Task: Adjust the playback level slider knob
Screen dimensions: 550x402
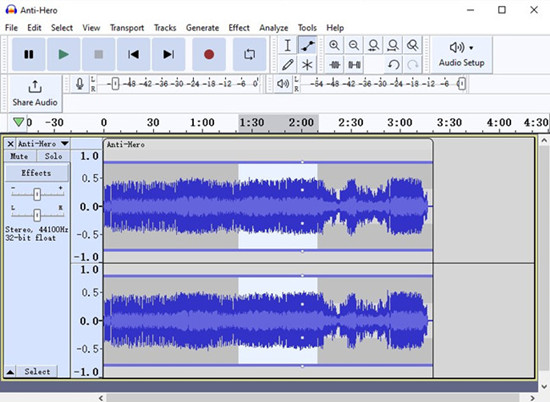Action: click(x=462, y=83)
